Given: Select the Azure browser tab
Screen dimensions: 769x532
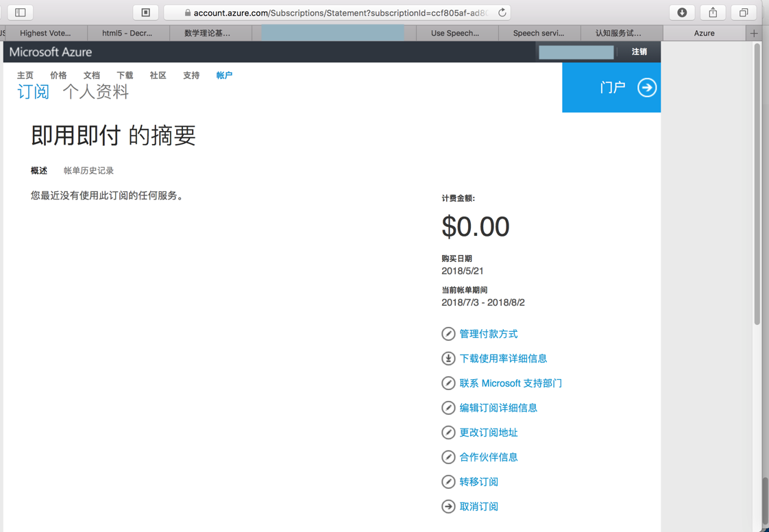Looking at the screenshot, I should [705, 33].
